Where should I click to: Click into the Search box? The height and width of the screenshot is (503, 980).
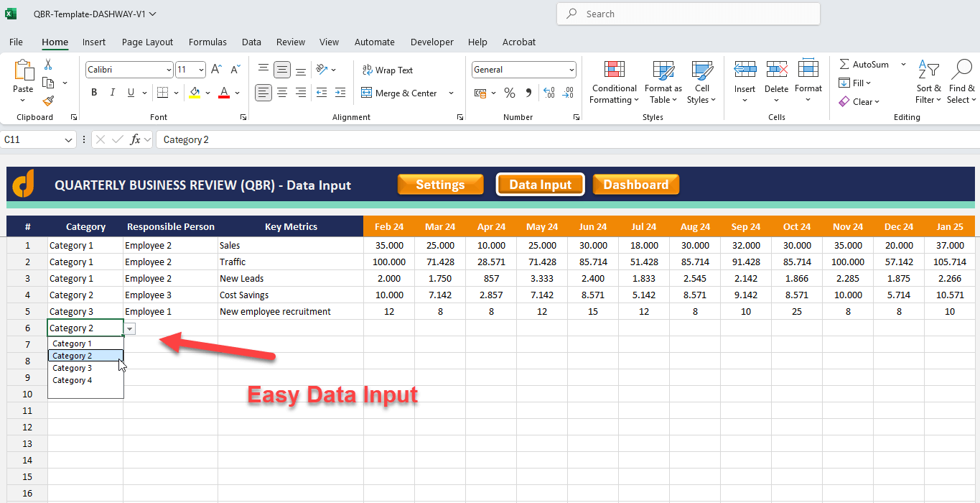[x=688, y=14]
